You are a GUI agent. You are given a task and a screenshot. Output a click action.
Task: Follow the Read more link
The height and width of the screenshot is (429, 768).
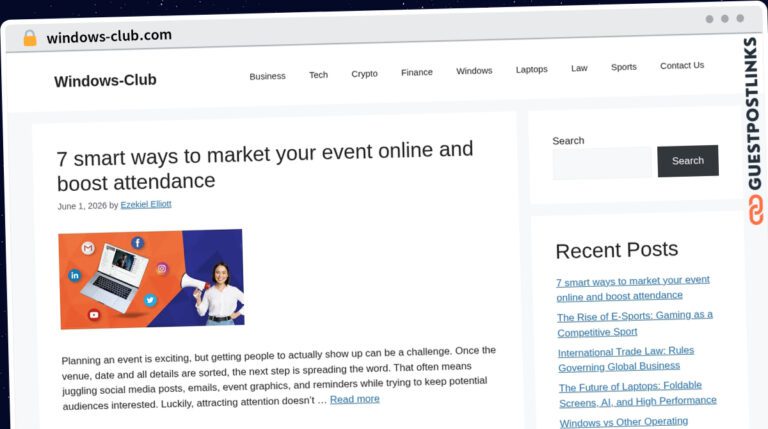tap(355, 399)
